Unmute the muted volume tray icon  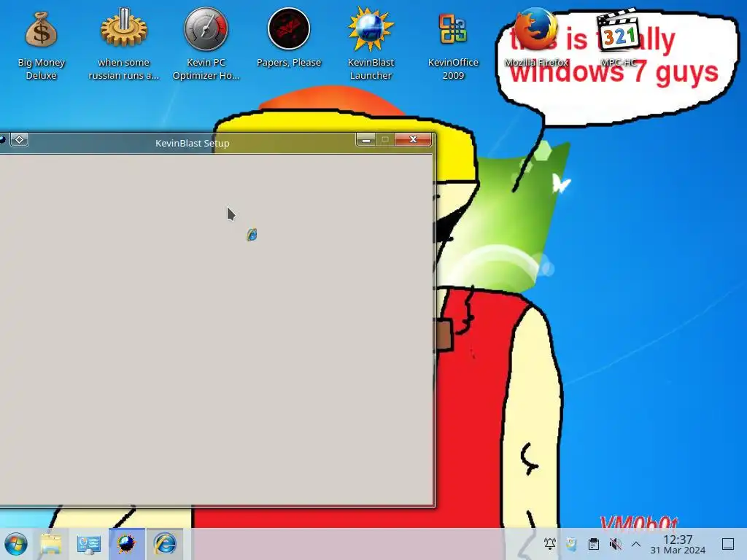tap(615, 544)
